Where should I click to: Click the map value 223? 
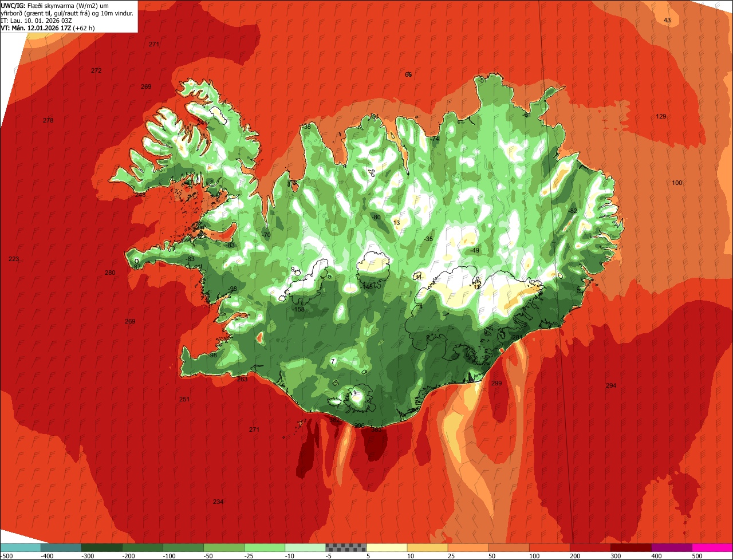(14, 259)
